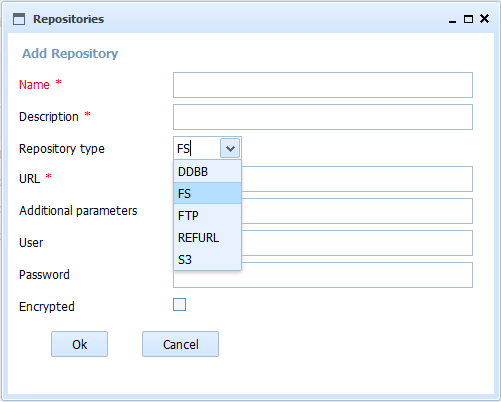Minimize the Repositories window
This screenshot has height=402, width=501.
[x=452, y=19]
